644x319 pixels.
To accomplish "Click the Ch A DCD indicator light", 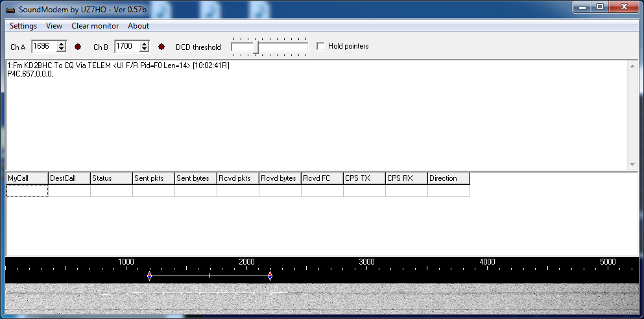I will (x=78, y=47).
